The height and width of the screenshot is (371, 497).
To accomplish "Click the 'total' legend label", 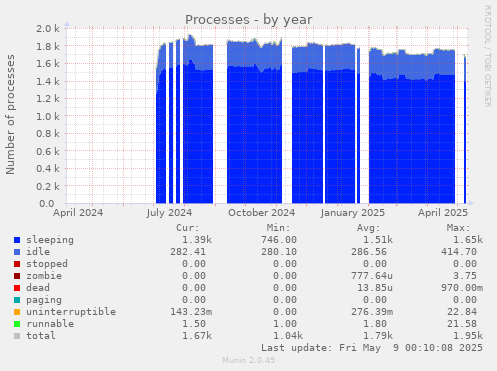I will click(x=41, y=336).
